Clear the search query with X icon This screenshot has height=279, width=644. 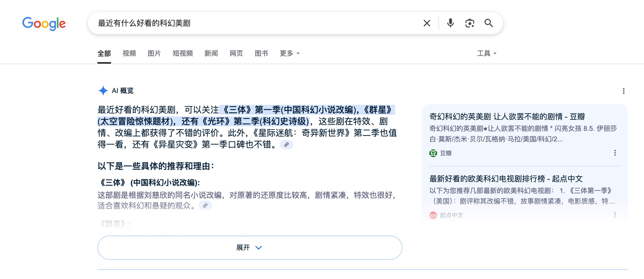427,23
